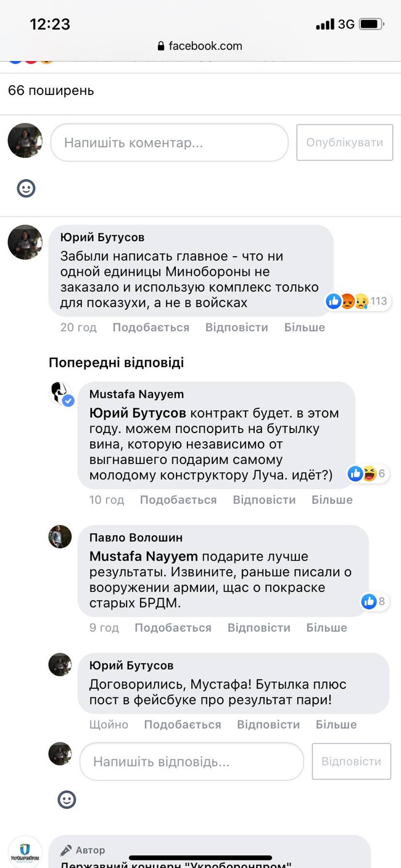This screenshot has height=868, width=401.
Task: Click Юрий Бутусов profile picture
Action: (25, 242)
